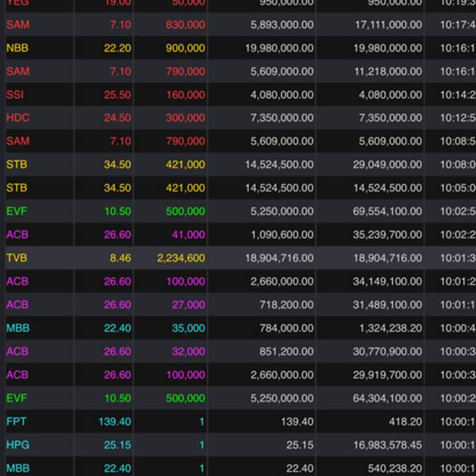476x476 pixels.
Task: Select the time starting 10:05 in STB row
Action: coord(458,188)
